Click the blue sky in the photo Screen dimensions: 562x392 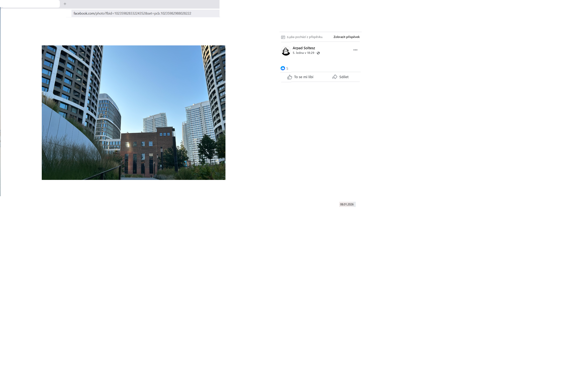click(x=152, y=78)
